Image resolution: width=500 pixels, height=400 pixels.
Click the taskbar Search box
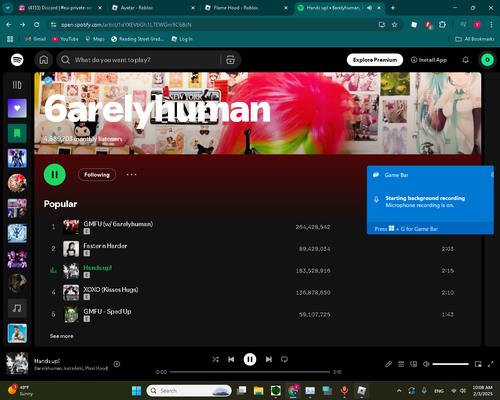[189, 391]
